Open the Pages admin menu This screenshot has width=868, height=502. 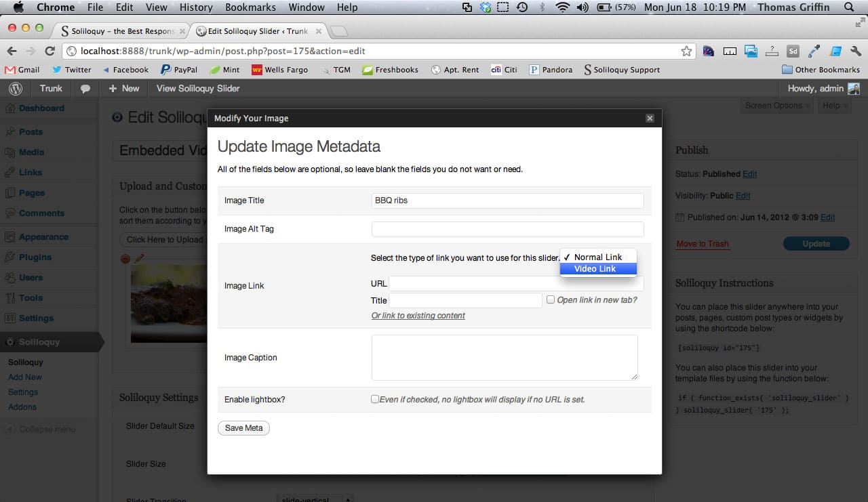click(32, 193)
